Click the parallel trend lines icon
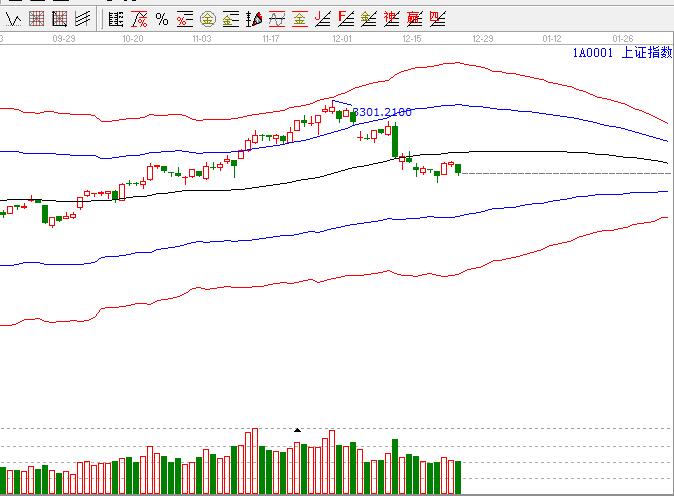The image size is (674, 496). 83,18
